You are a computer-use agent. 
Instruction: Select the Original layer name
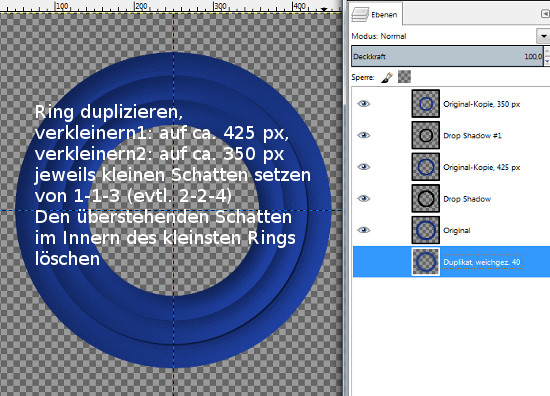click(x=456, y=230)
